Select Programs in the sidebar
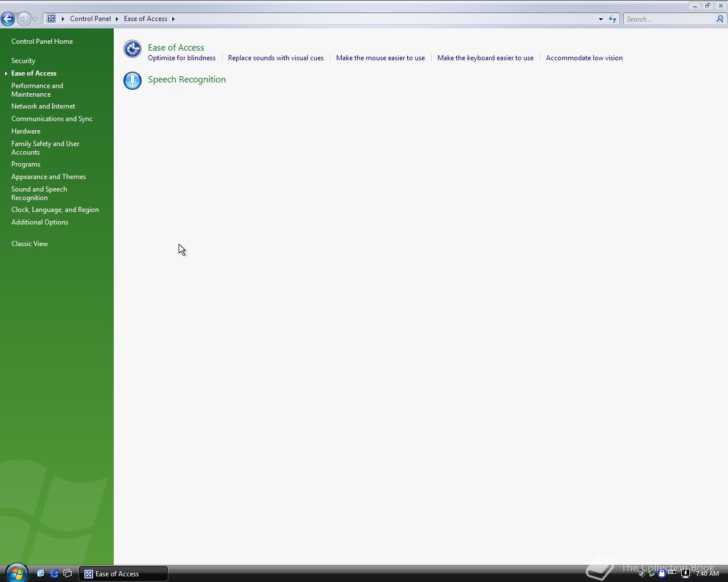728x582 pixels. (26, 164)
